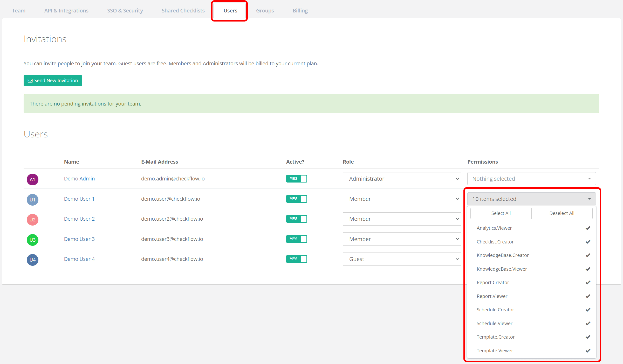Click the Schedule.Creator permission icon

pyautogui.click(x=588, y=309)
